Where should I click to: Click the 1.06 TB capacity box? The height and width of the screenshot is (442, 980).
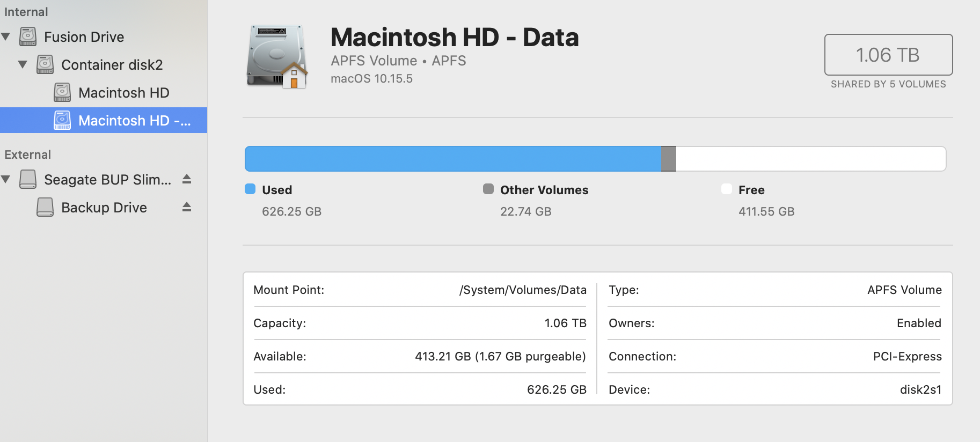888,55
